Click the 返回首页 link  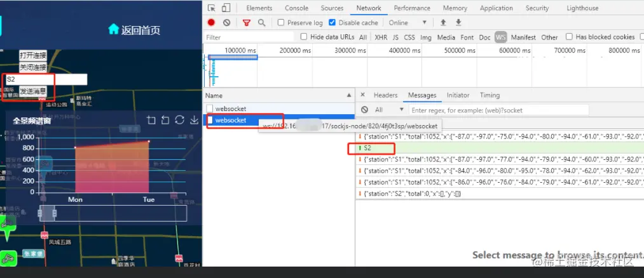140,30
